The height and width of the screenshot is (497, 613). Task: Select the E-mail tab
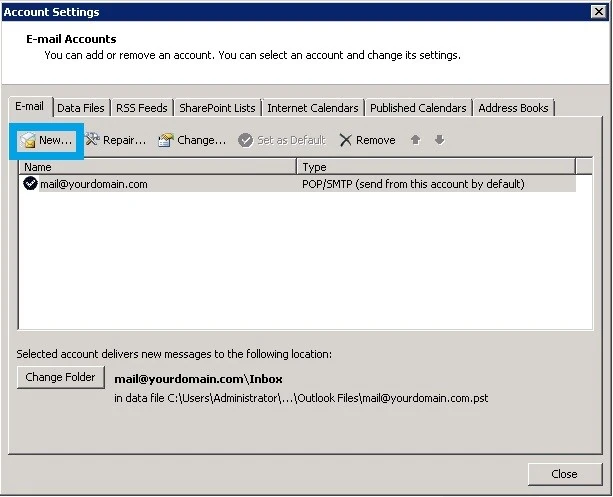[30, 106]
